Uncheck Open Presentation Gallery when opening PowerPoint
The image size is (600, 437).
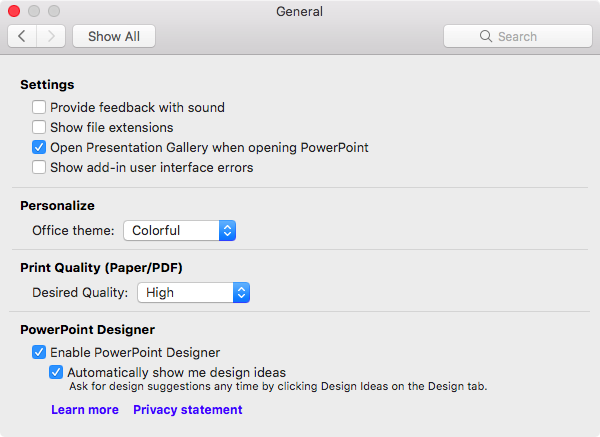pos(39,147)
